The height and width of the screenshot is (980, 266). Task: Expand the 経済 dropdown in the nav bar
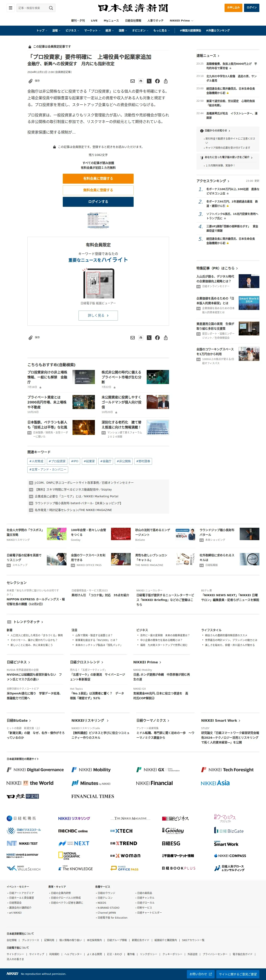[110, 30]
